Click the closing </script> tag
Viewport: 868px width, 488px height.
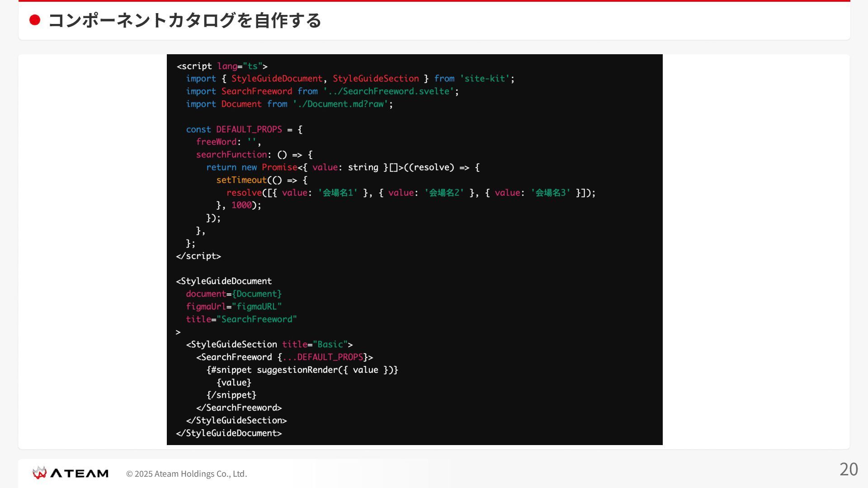coord(198,256)
